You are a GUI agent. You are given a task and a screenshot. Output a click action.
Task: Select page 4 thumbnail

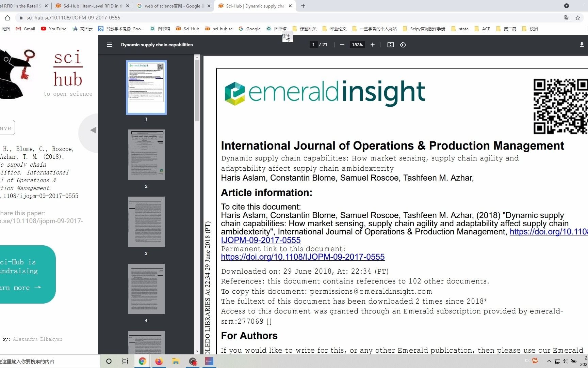tap(146, 289)
